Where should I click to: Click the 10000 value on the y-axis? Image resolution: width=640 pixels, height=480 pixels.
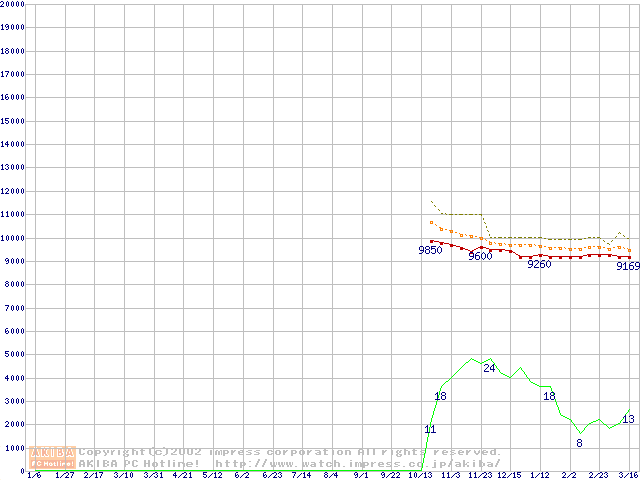coord(12,238)
